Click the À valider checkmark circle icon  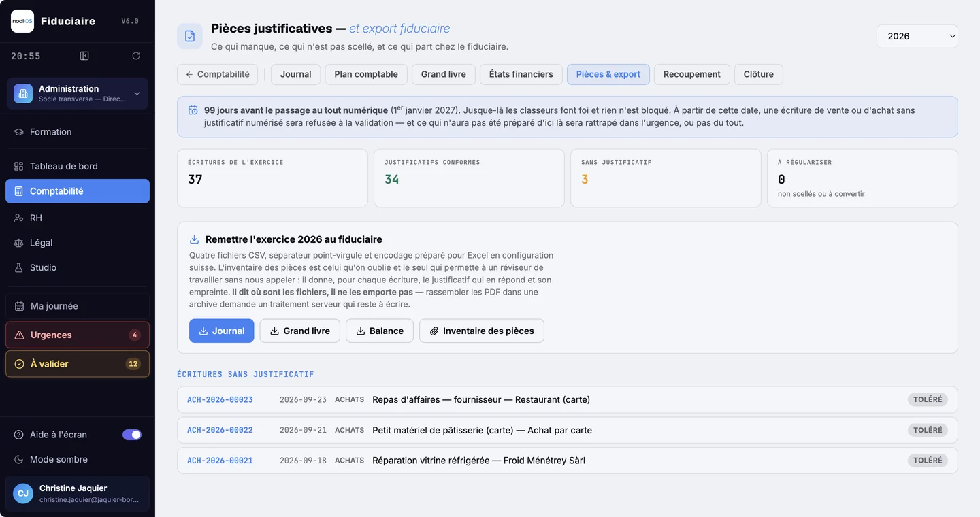coord(19,364)
